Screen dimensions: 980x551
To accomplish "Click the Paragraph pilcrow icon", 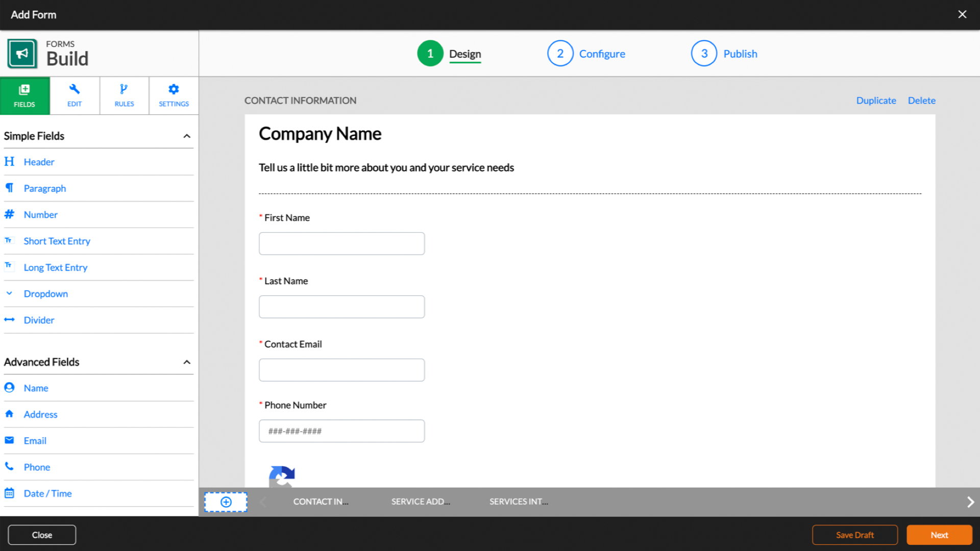I will pyautogui.click(x=9, y=188).
